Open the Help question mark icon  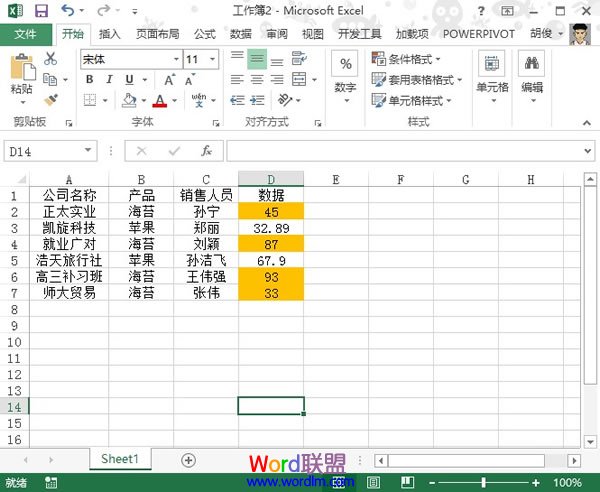(x=481, y=11)
